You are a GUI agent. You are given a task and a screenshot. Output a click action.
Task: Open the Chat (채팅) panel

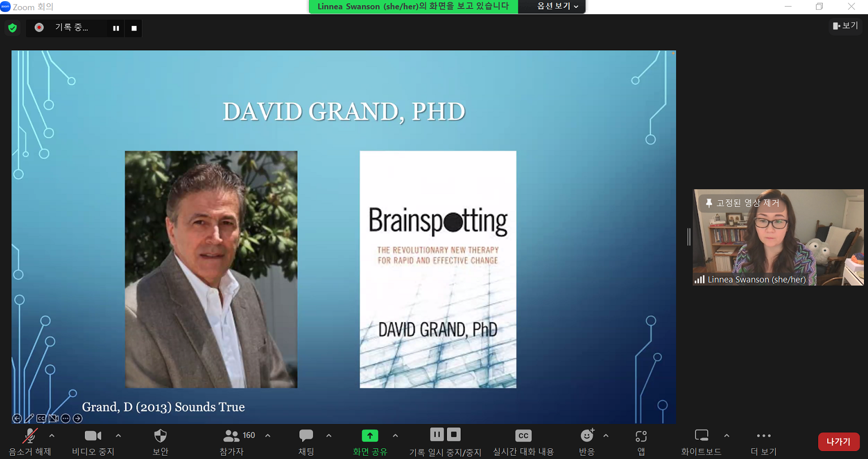pyautogui.click(x=306, y=435)
